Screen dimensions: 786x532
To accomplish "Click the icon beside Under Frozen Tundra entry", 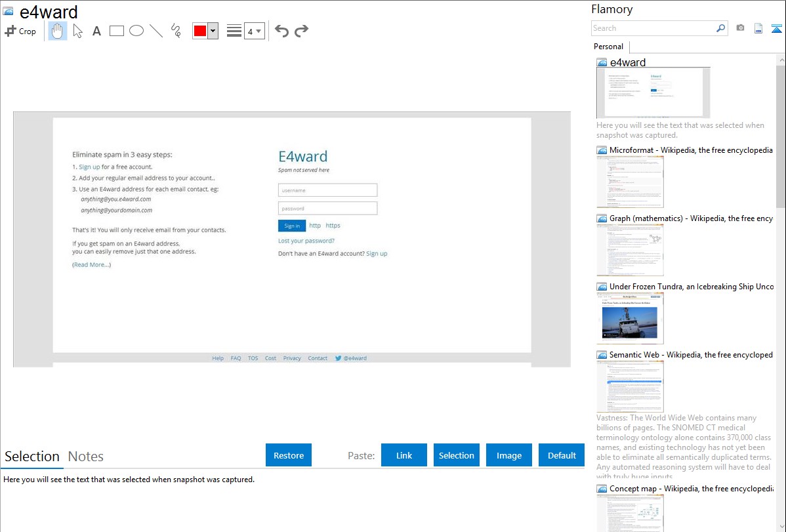I will (x=602, y=287).
